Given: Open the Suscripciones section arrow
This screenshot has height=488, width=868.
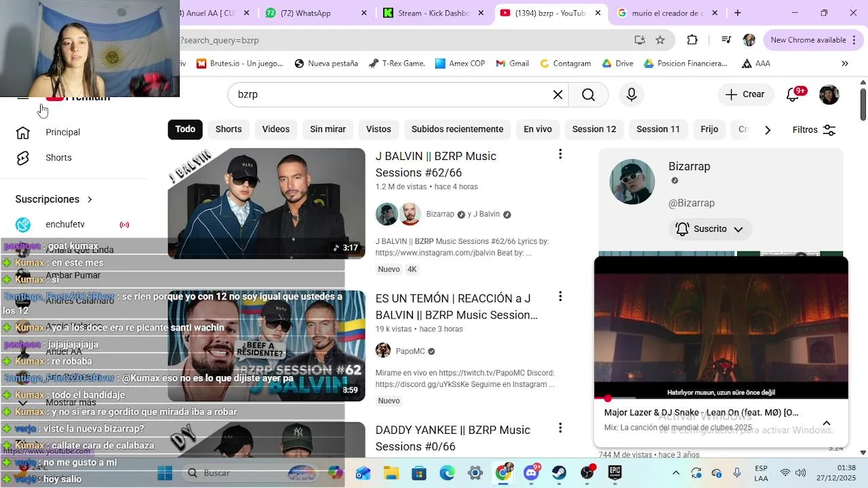Looking at the screenshot, I should pyautogui.click(x=90, y=199).
